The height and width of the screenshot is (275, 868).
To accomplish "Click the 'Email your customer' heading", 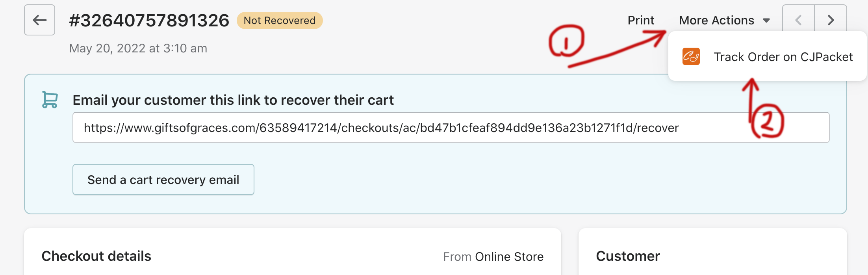I will click(233, 100).
